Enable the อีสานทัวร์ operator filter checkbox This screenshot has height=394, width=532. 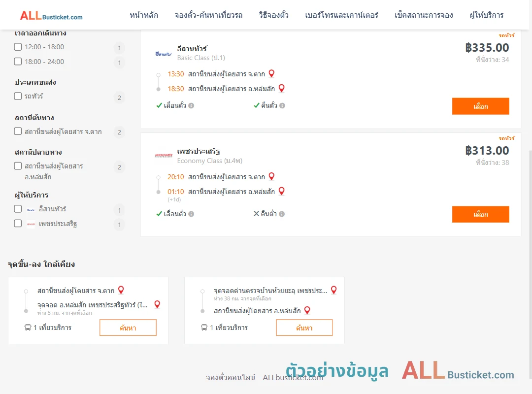point(18,209)
